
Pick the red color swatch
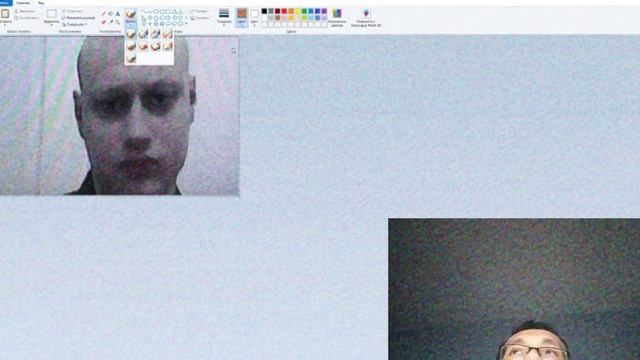(x=284, y=11)
